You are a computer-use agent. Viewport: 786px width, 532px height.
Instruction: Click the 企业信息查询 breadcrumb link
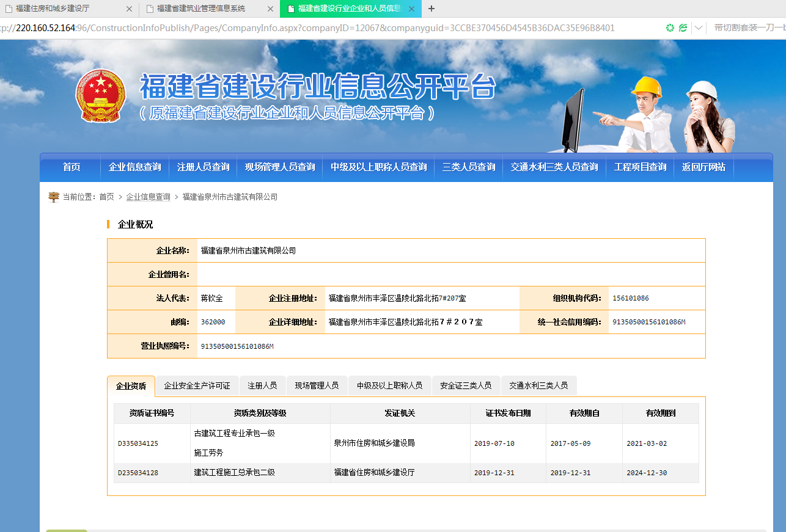148,197
